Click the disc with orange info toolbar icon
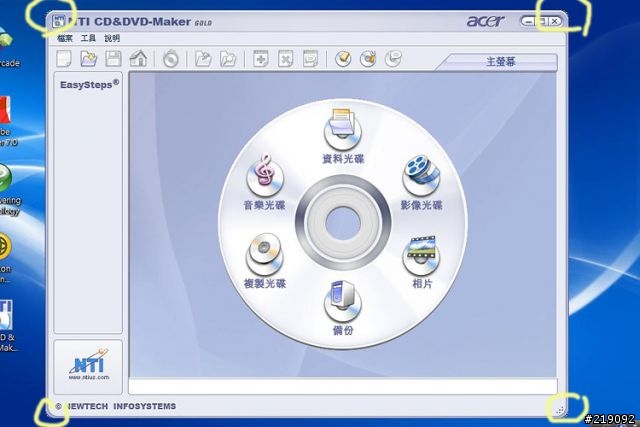The image size is (640, 427). pyautogui.click(x=368, y=59)
